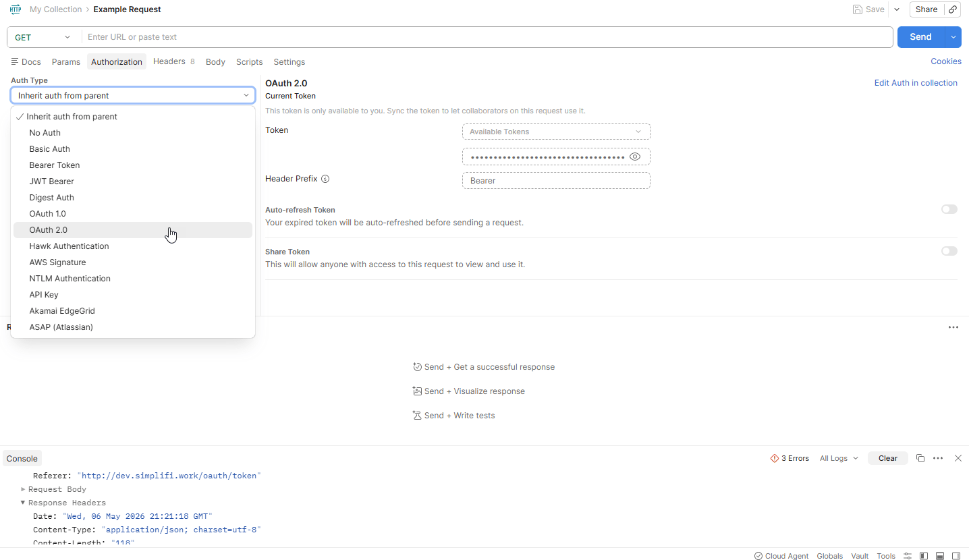Open Edit Auth in collection link
969x560 pixels.
pos(916,83)
